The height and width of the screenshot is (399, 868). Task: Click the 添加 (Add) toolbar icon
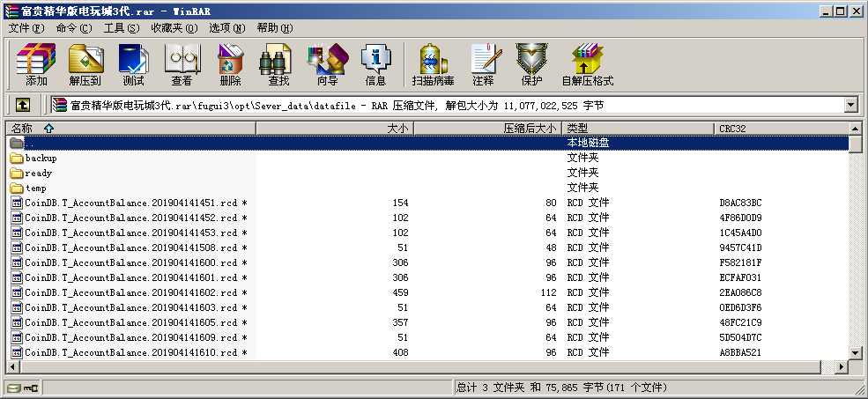36,65
